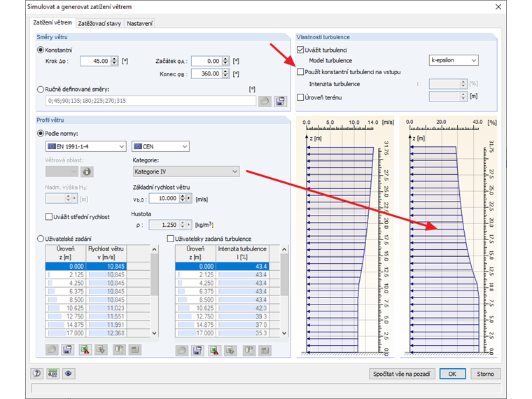
Task: Click the Krok Δφ spinner arrows
Action: pyautogui.click(x=114, y=61)
